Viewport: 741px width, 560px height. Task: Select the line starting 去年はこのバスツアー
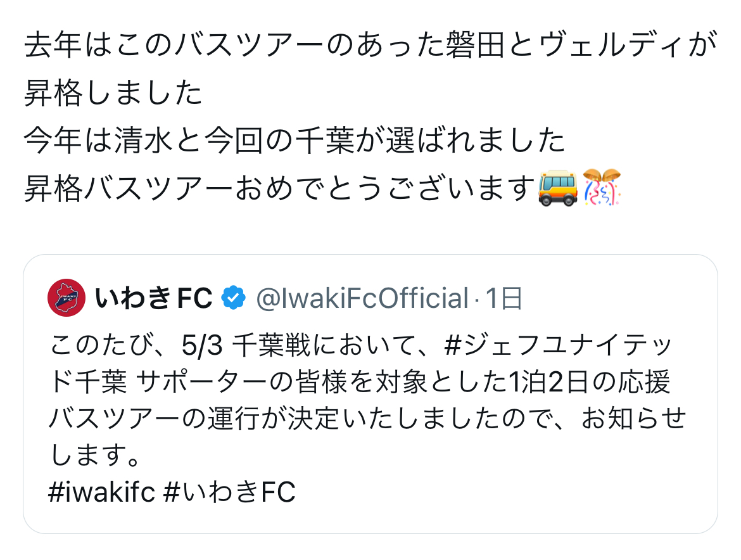[x=370, y=45]
